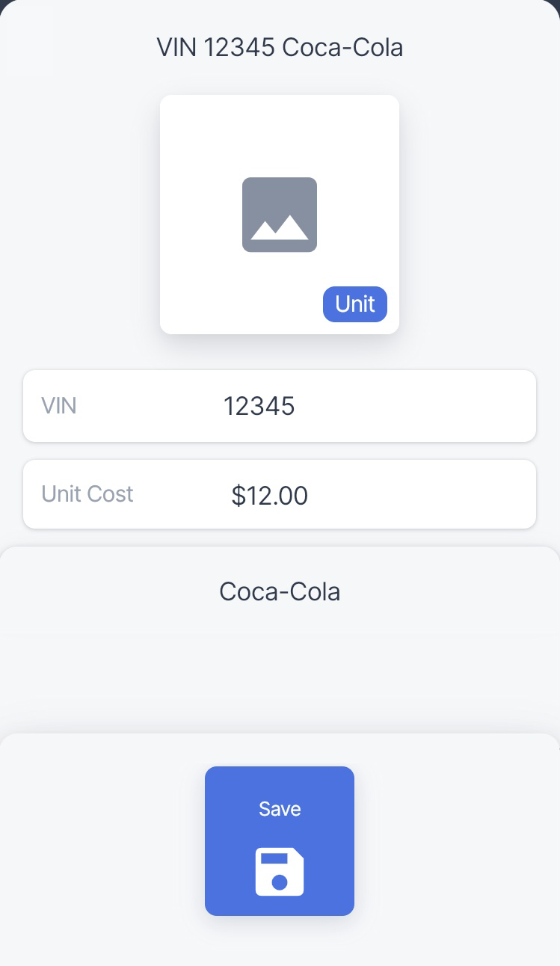Click the header title VIN 12345 Coca-Cola
Viewport: 560px width, 966px height.
(280, 48)
